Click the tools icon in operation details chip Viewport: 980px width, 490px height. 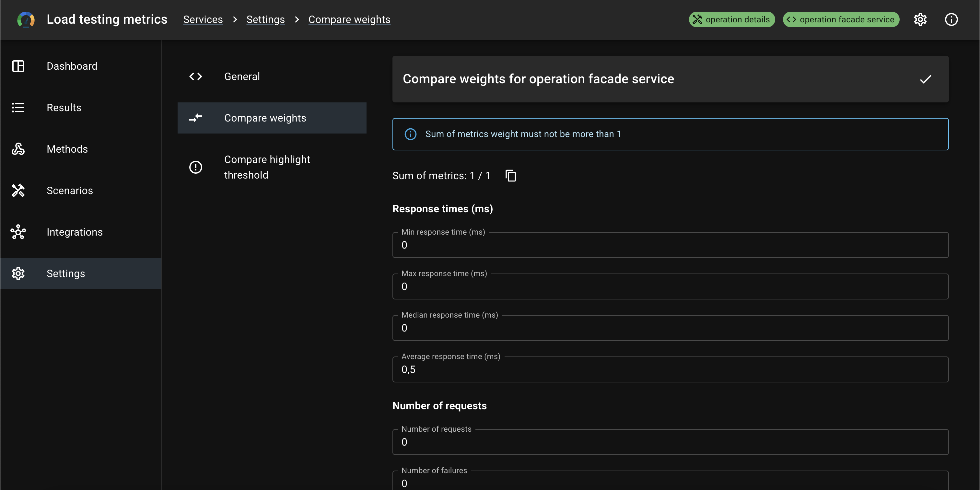(697, 19)
